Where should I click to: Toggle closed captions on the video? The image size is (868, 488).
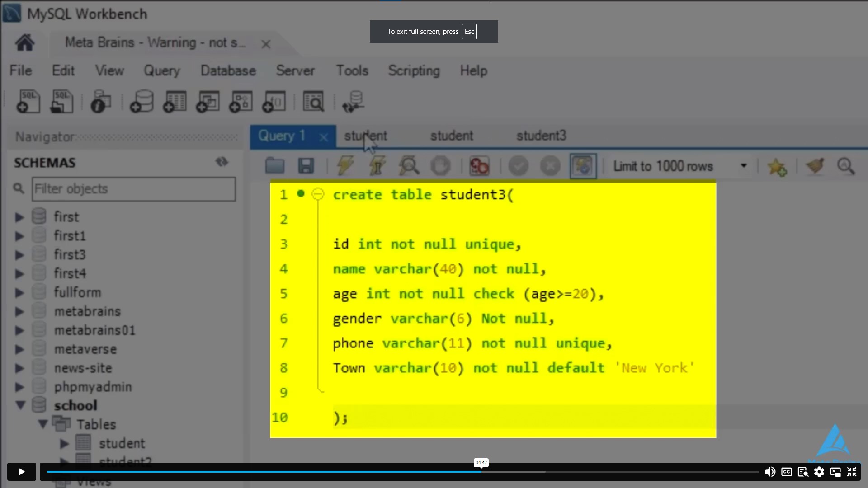tap(787, 472)
